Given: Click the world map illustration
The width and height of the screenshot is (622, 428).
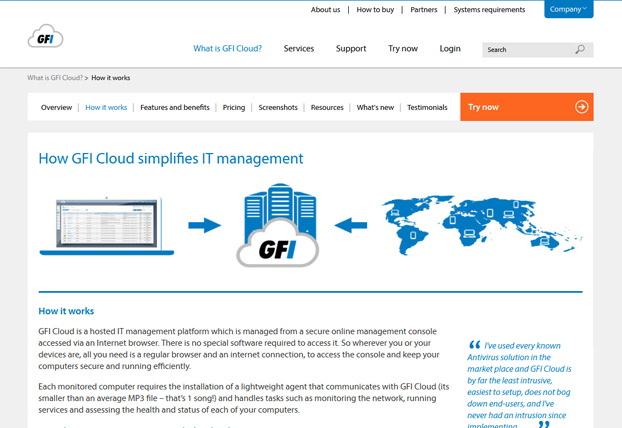Looking at the screenshot, I should point(482,225).
